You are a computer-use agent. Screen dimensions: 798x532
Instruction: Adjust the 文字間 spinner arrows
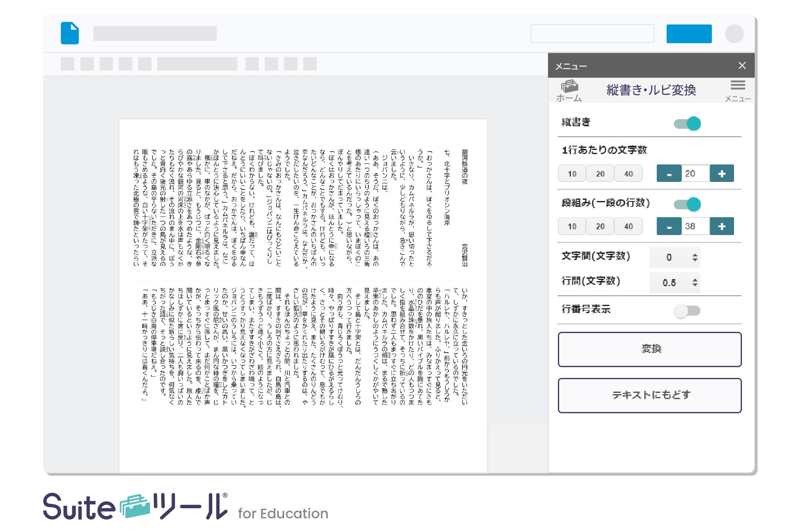pyautogui.click(x=695, y=257)
